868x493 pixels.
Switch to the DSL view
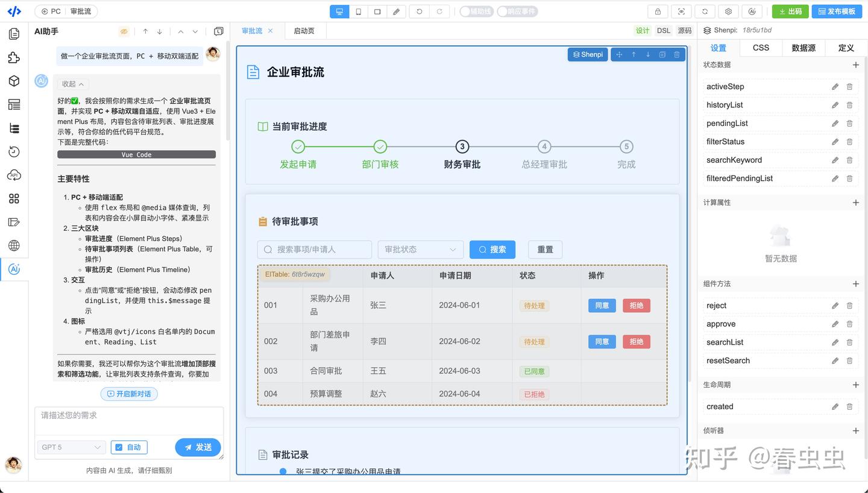pyautogui.click(x=664, y=31)
